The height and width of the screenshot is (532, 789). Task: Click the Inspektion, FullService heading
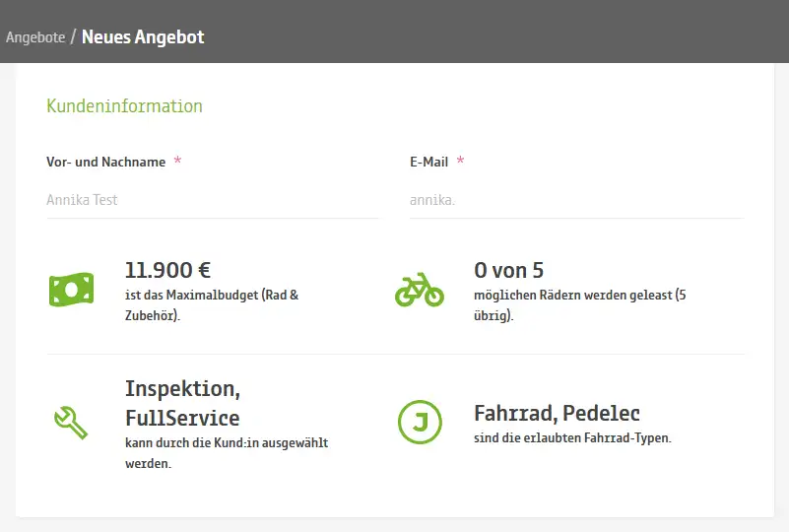[182, 402]
